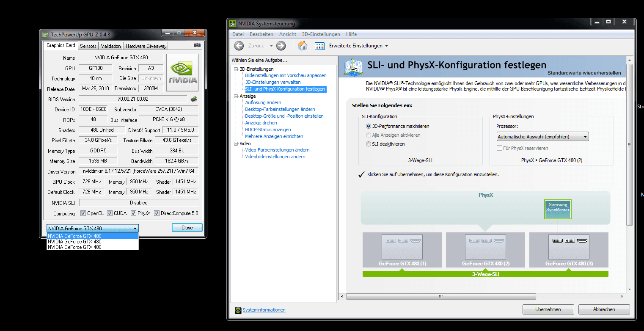Click the Abbrechen button
Screen dimensions: 644x331
pyautogui.click(x=604, y=309)
